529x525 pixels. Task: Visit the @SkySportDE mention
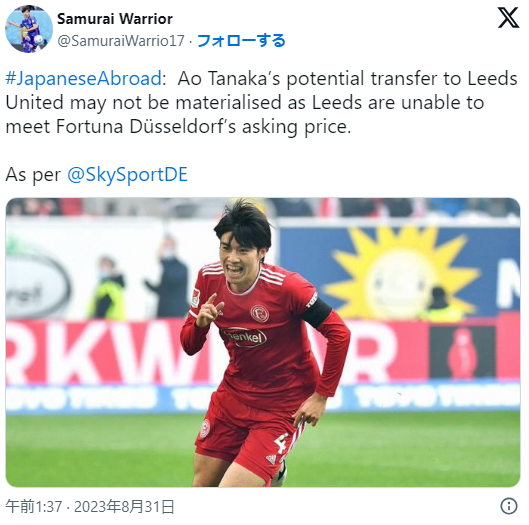[x=127, y=175]
